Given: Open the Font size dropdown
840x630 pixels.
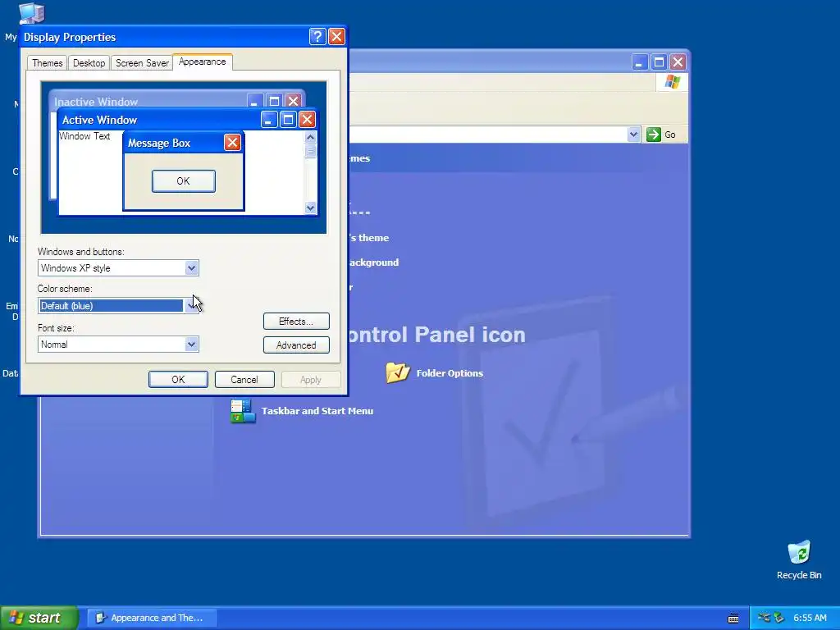Looking at the screenshot, I should (191, 344).
